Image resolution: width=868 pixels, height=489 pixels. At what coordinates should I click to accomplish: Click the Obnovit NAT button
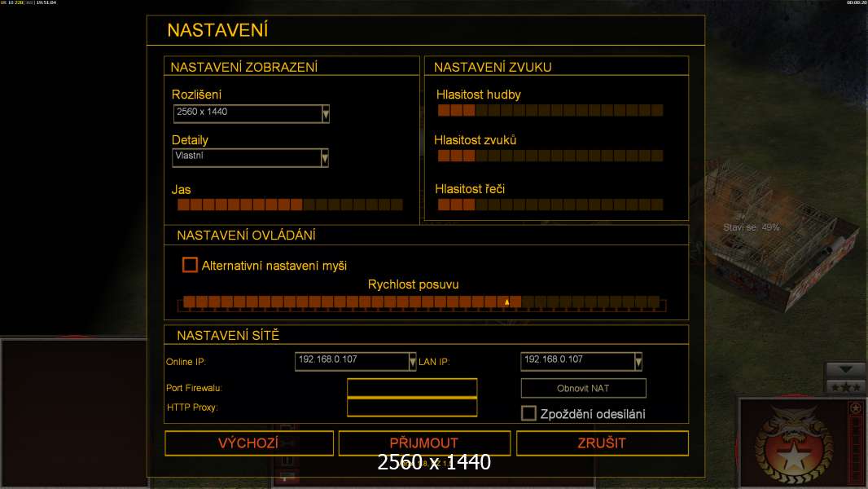[583, 388]
